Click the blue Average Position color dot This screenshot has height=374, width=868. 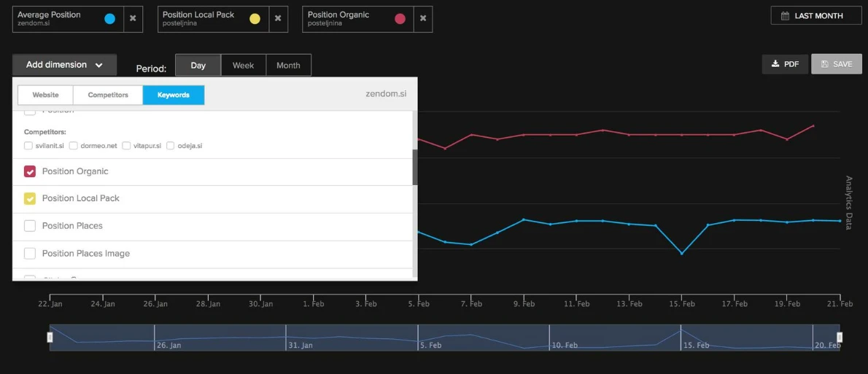pyautogui.click(x=109, y=19)
